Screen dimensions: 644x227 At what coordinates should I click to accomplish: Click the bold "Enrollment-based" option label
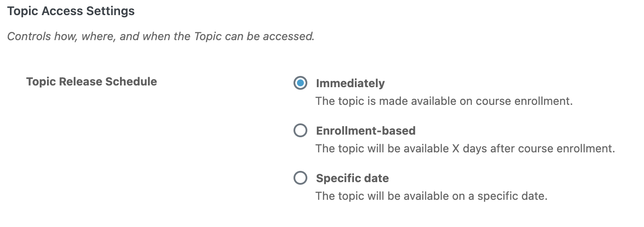[x=366, y=130]
